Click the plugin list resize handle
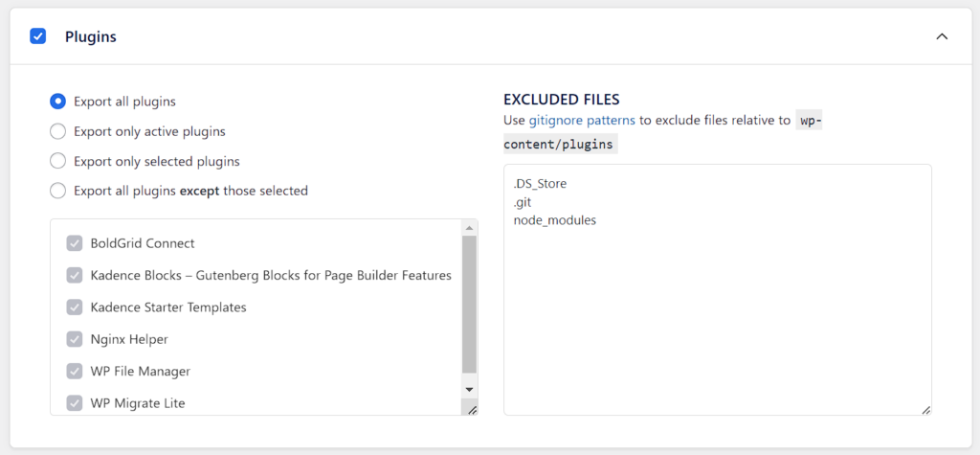The width and height of the screenshot is (980, 455). click(x=472, y=409)
